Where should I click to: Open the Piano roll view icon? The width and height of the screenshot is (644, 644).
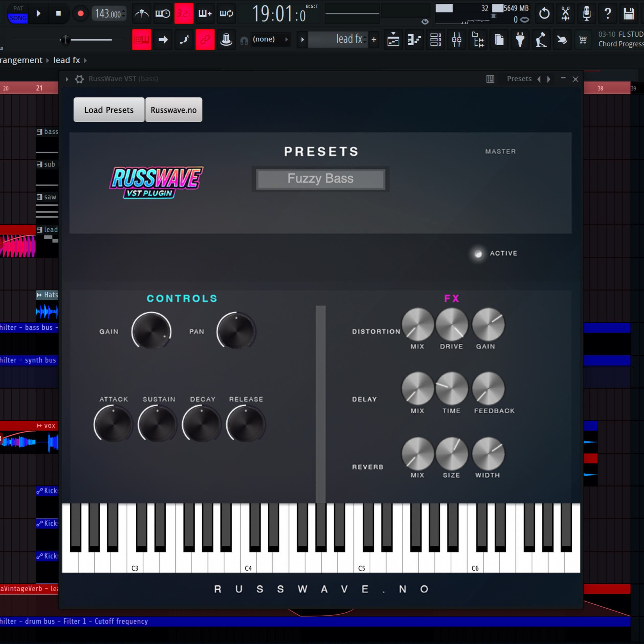[414, 40]
